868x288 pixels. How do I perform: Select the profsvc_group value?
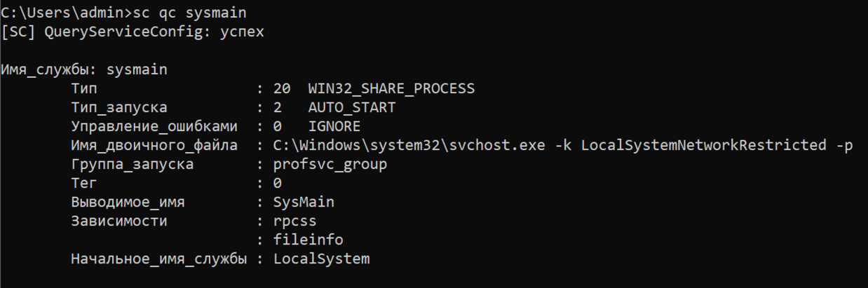point(330,165)
